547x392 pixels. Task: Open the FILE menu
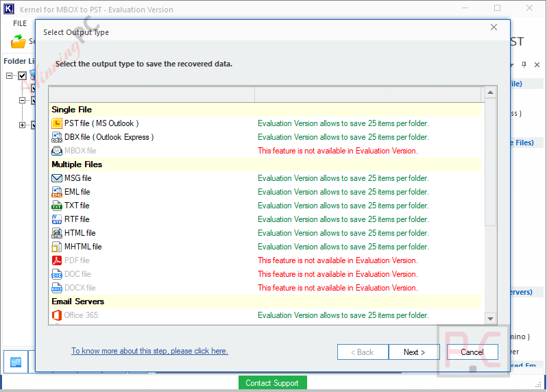click(20, 23)
